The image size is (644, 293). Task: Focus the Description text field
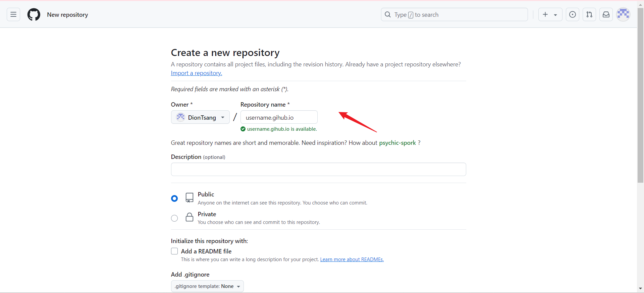[x=318, y=169]
